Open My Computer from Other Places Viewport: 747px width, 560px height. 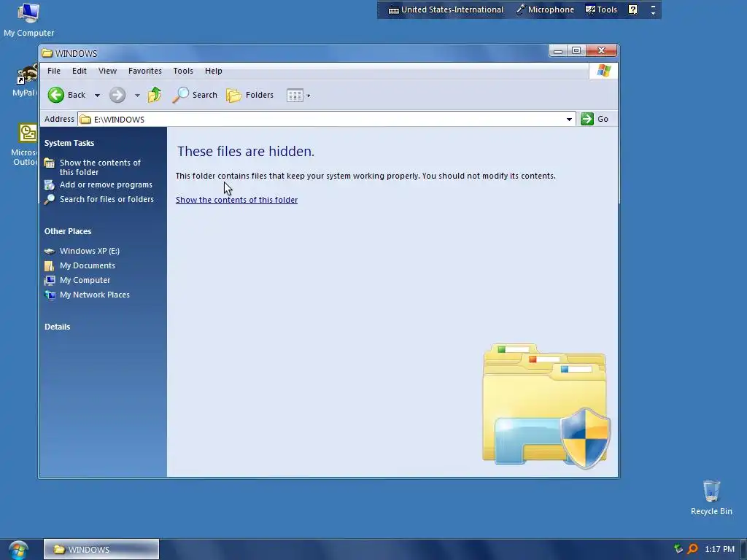click(85, 280)
